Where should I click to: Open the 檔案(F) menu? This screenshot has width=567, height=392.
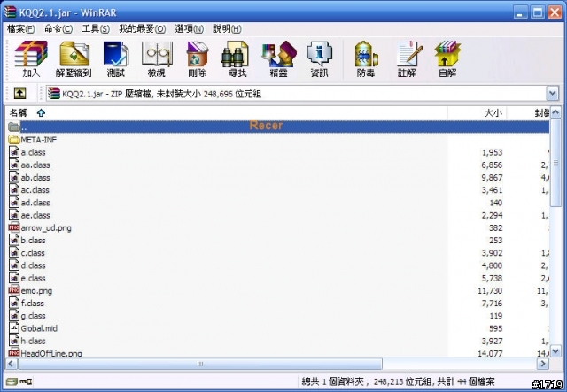tap(21, 29)
